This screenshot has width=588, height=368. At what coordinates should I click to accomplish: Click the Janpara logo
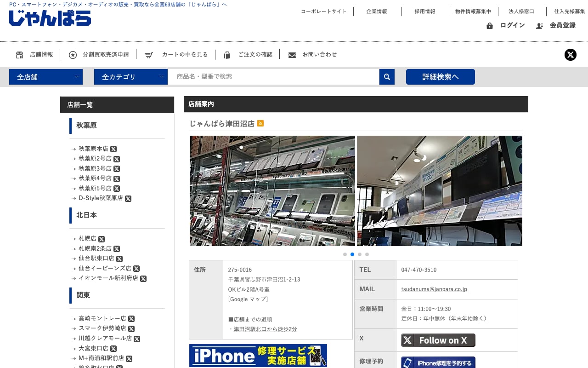[x=50, y=18]
